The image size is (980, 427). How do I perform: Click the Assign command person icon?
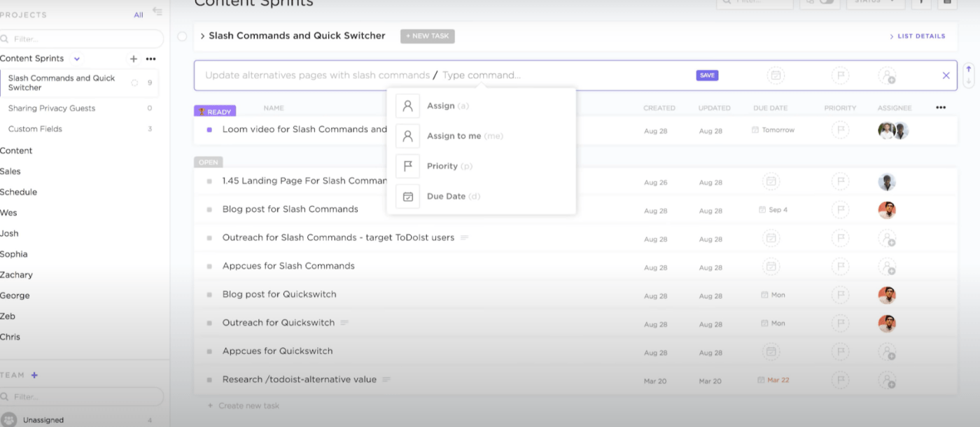pos(407,106)
